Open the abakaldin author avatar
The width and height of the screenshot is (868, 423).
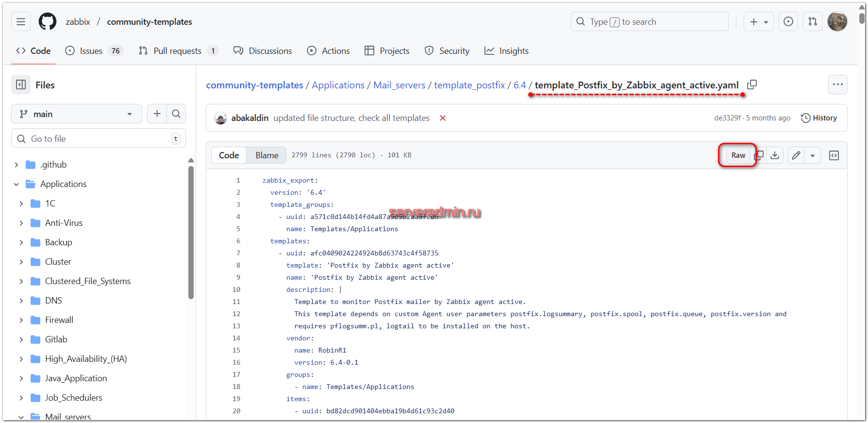(x=221, y=118)
